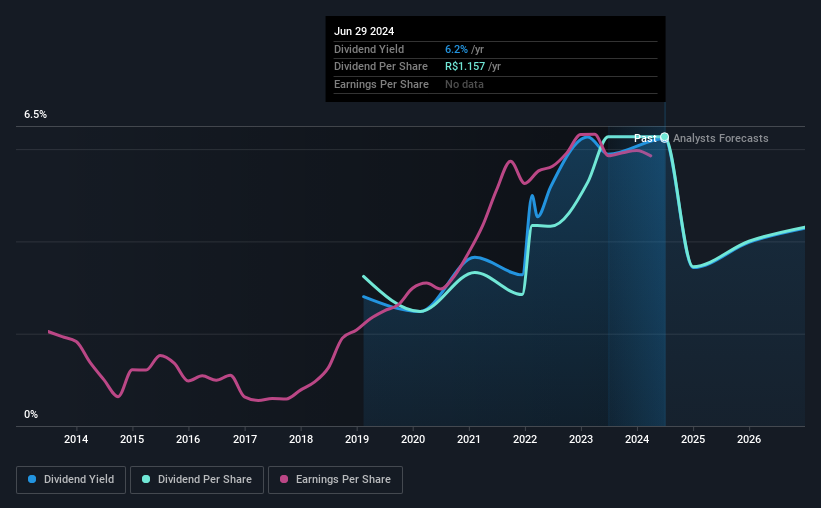The image size is (821, 508).
Task: Click the Analysts Forecasts label
Action: (720, 138)
